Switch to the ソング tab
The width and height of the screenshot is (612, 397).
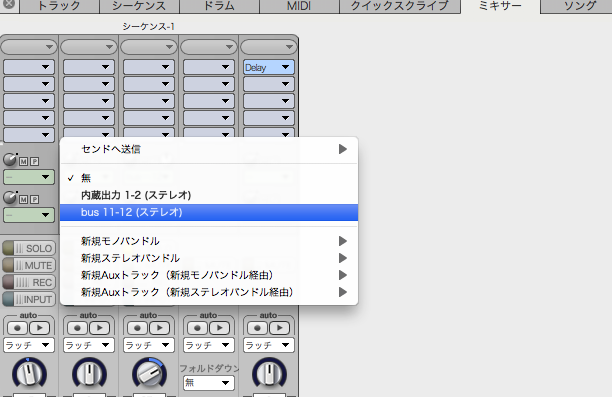coord(577,6)
